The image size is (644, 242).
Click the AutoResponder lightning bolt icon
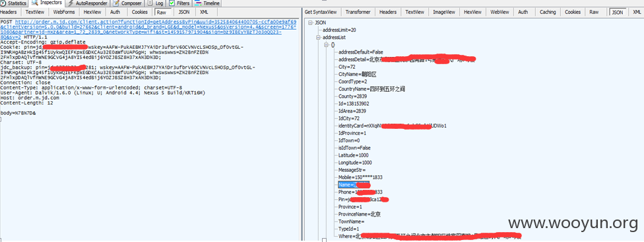[71, 3]
